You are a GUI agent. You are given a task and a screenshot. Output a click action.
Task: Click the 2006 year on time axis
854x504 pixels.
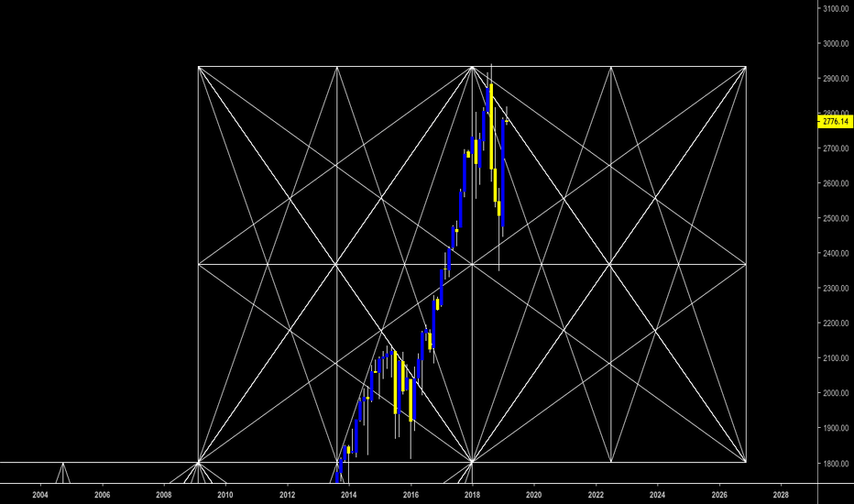102,495
